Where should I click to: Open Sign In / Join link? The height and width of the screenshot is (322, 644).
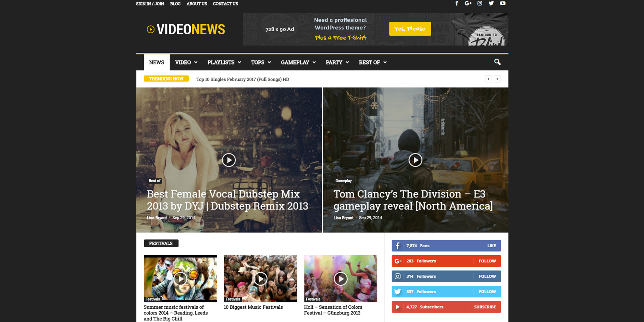point(150,4)
